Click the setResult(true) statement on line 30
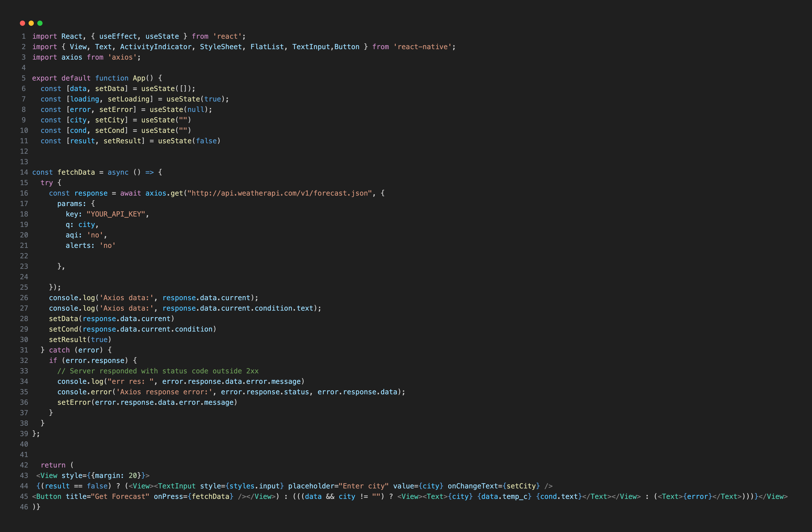 (79, 340)
